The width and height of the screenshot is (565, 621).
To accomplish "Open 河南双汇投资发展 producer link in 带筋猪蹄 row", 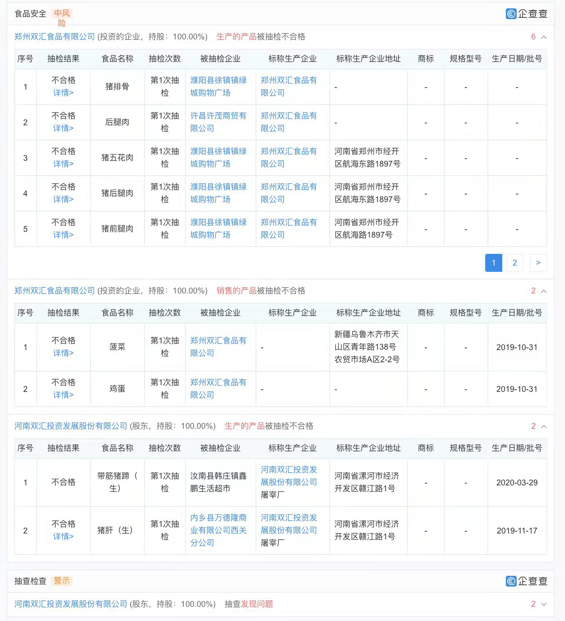I will point(289,476).
